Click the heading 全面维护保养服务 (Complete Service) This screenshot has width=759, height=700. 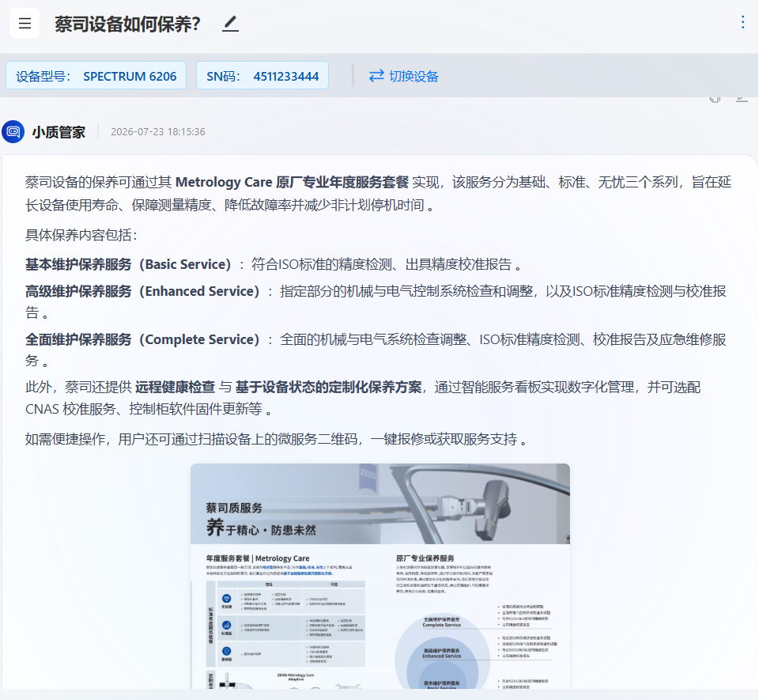(x=142, y=340)
